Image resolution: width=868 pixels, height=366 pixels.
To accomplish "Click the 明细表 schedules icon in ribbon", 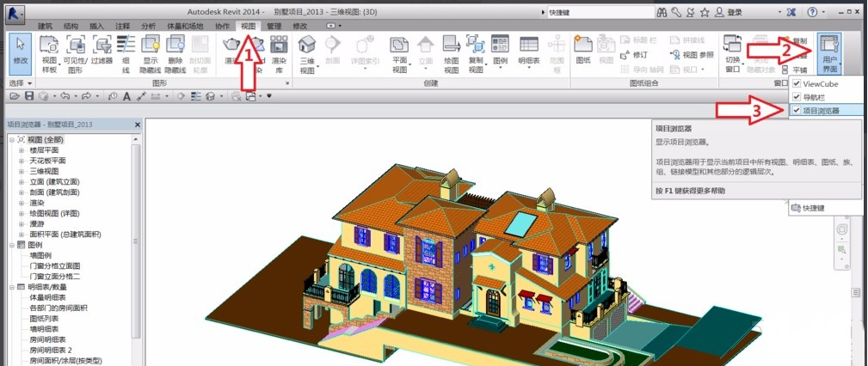I will pos(529,44).
